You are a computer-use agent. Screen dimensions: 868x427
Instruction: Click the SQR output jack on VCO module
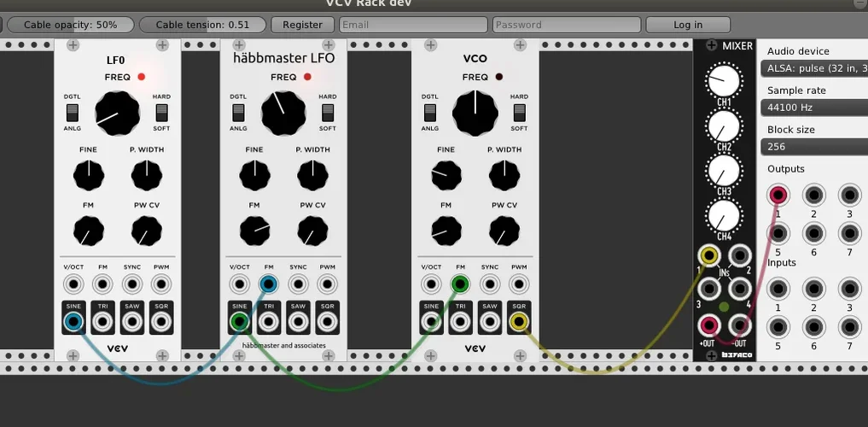coord(519,321)
